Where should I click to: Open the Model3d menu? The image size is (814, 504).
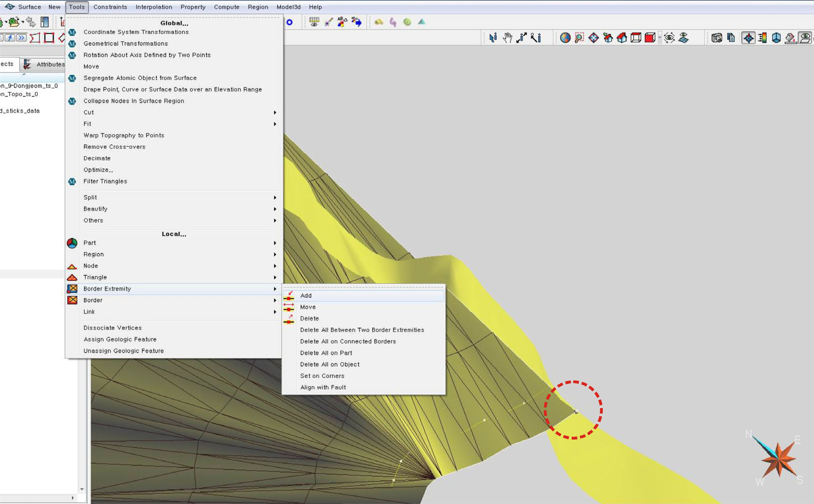[x=288, y=7]
